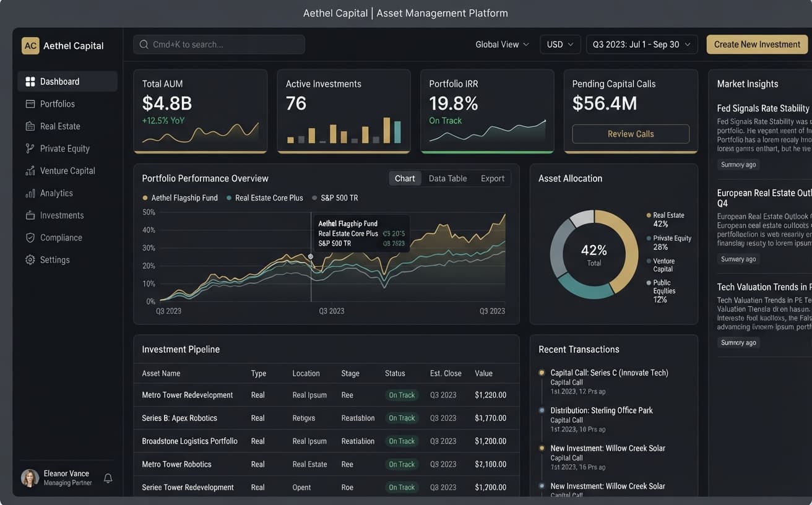Click the Create New Investment button
The width and height of the screenshot is (812, 505).
pyautogui.click(x=757, y=45)
